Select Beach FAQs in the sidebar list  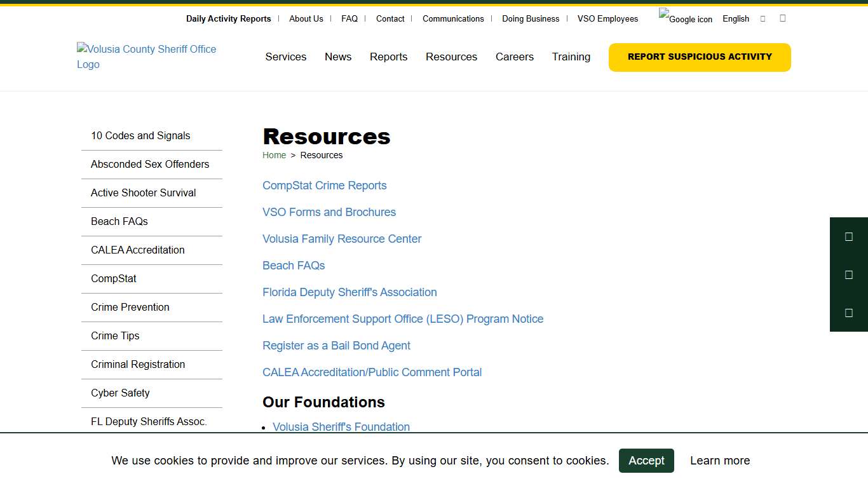coord(119,221)
